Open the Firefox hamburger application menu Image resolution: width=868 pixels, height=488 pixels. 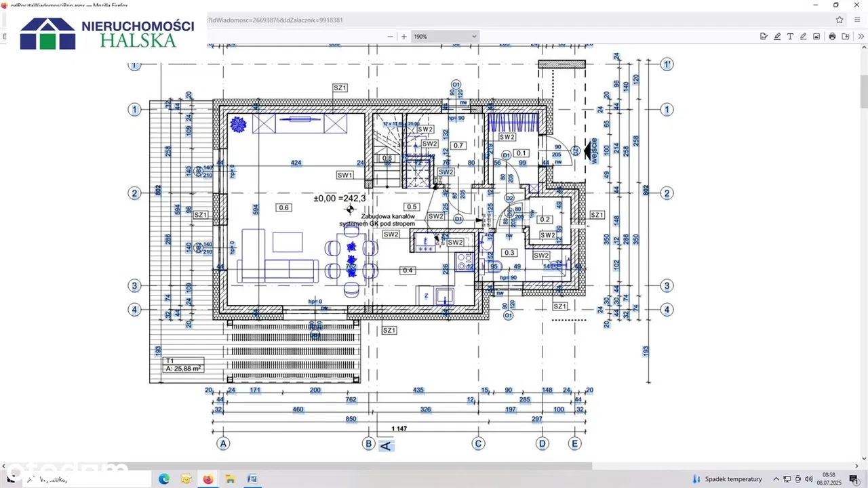coord(857,20)
